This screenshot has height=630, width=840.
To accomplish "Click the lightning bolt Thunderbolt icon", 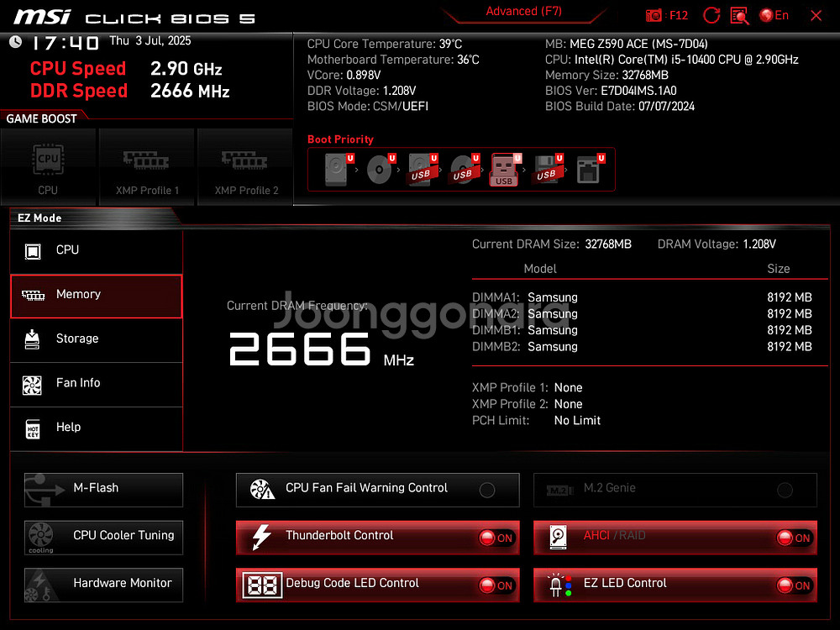I will click(261, 538).
